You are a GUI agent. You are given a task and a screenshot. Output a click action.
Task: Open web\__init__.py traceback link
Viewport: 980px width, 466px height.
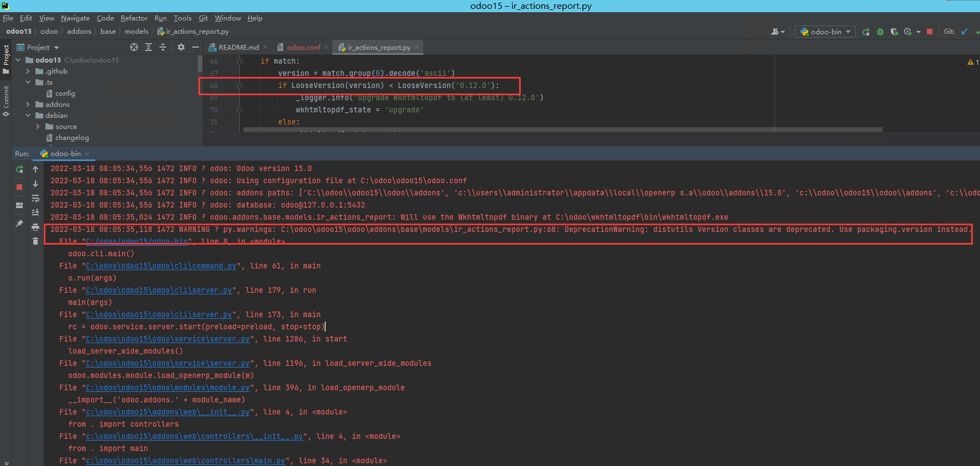click(168, 412)
